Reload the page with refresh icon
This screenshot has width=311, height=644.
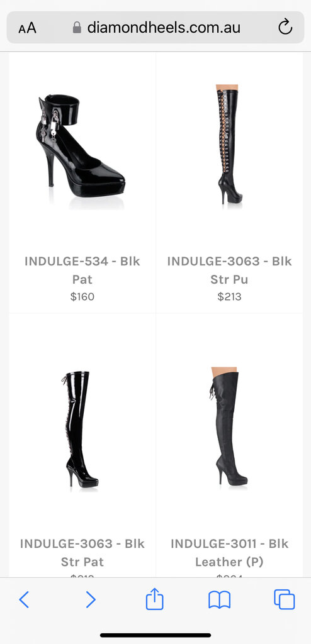point(285,28)
